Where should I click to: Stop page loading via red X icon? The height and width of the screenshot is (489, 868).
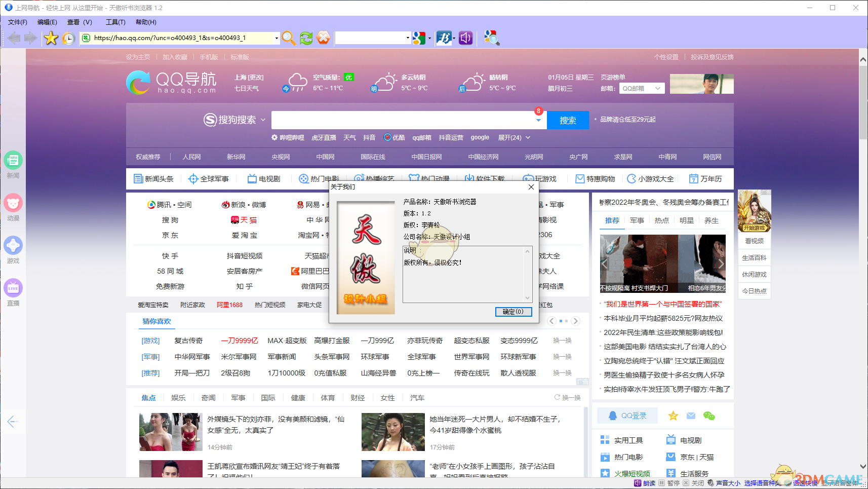point(323,38)
